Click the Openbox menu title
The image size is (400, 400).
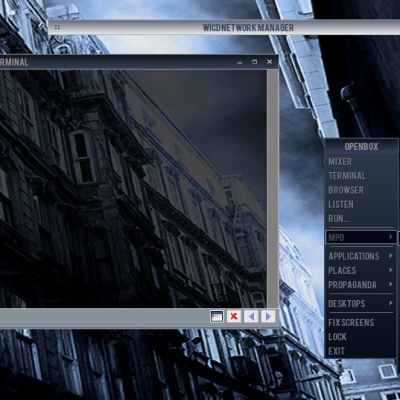[361, 146]
